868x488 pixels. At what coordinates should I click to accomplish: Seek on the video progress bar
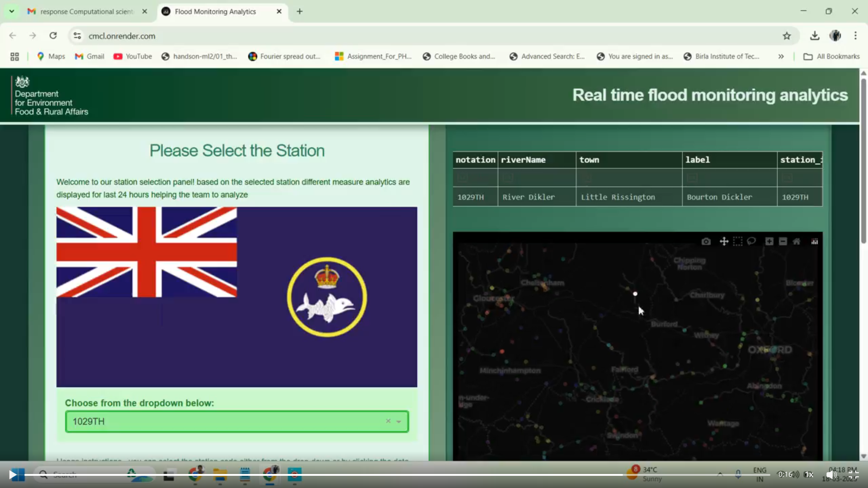point(398,474)
